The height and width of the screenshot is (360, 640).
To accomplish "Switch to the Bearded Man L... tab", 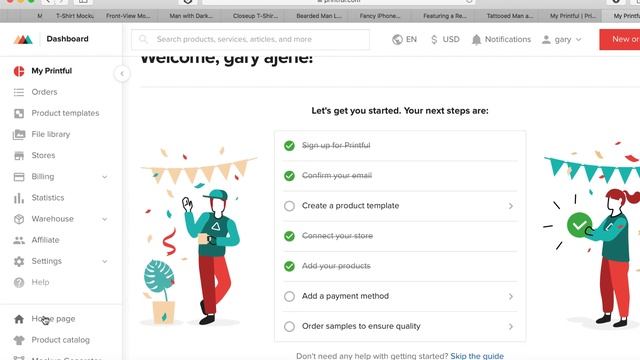I will [319, 16].
